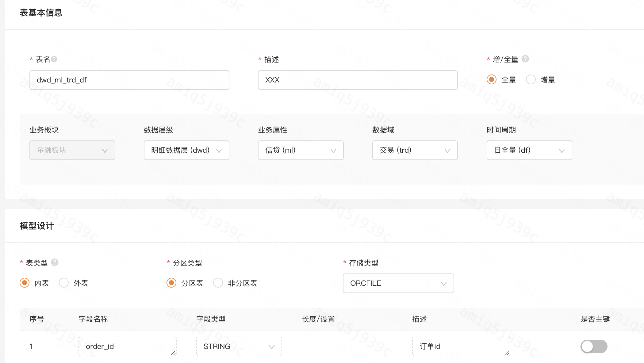Select 内表 radio button
Screen dimensions: 644x363
(x=25, y=283)
